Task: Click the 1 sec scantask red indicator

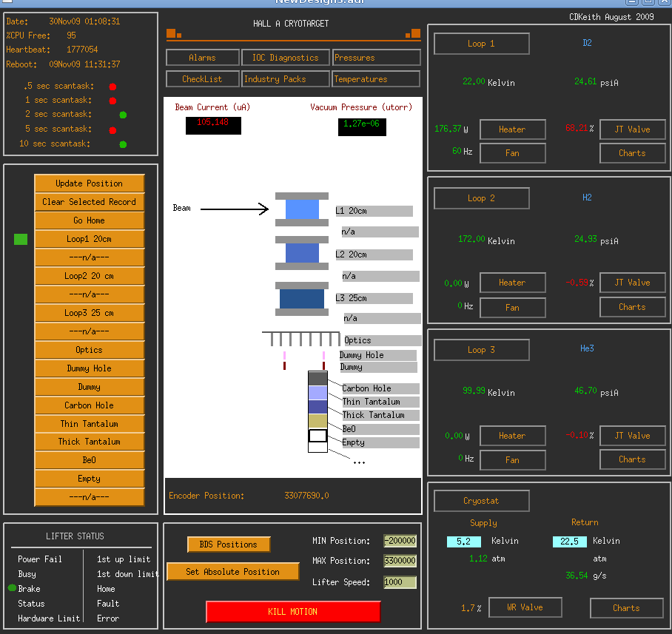Action: (x=112, y=101)
